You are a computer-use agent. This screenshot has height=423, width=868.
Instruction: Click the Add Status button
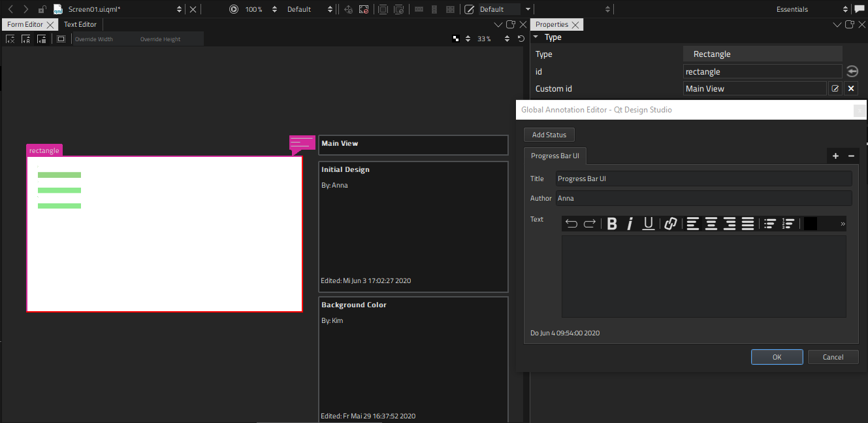(x=549, y=134)
